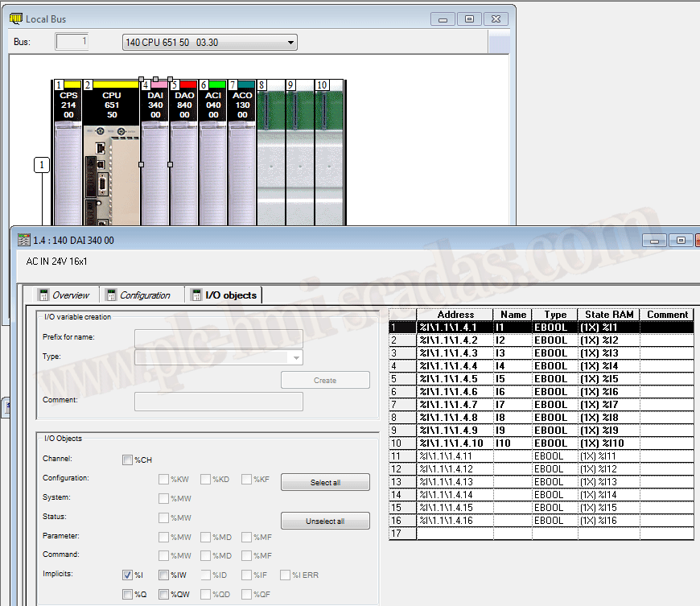Click the Unselect all button
The image size is (700, 606).
point(325,521)
